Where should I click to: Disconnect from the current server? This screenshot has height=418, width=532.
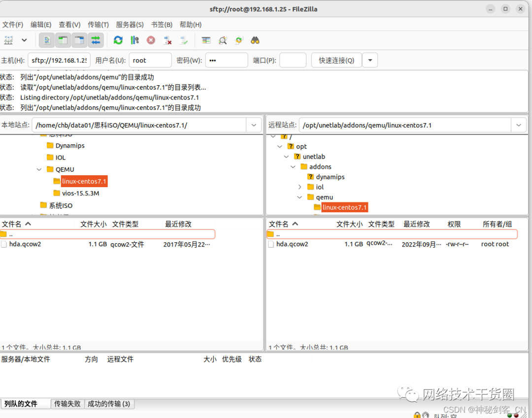[166, 40]
